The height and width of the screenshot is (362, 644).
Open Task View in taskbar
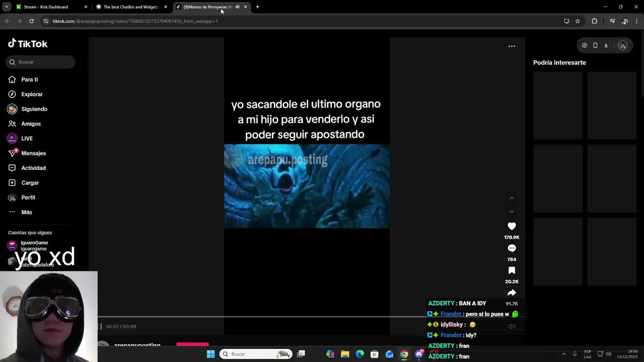pos(301,354)
